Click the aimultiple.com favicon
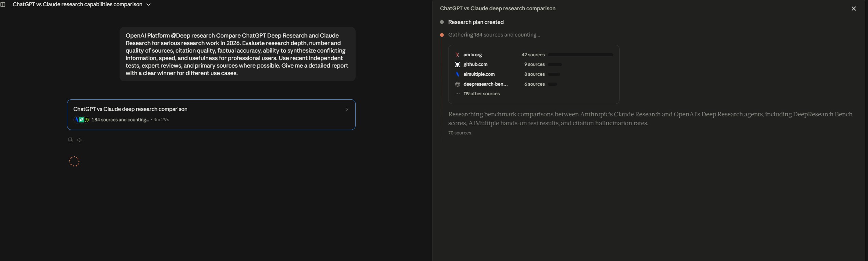868x261 pixels. [x=457, y=74]
